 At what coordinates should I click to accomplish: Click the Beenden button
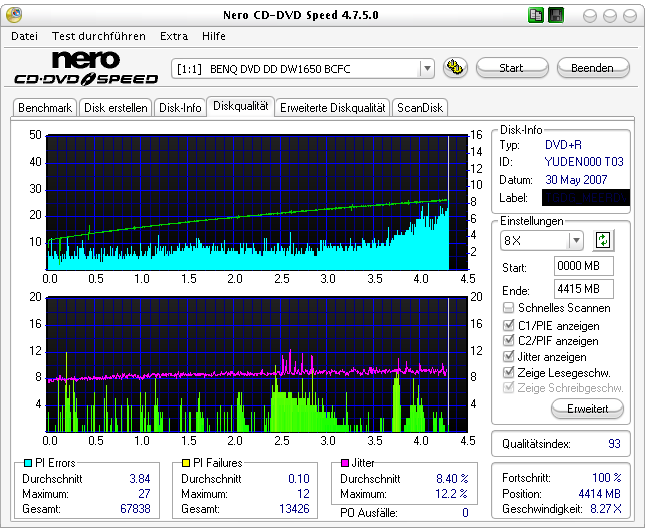(593, 68)
